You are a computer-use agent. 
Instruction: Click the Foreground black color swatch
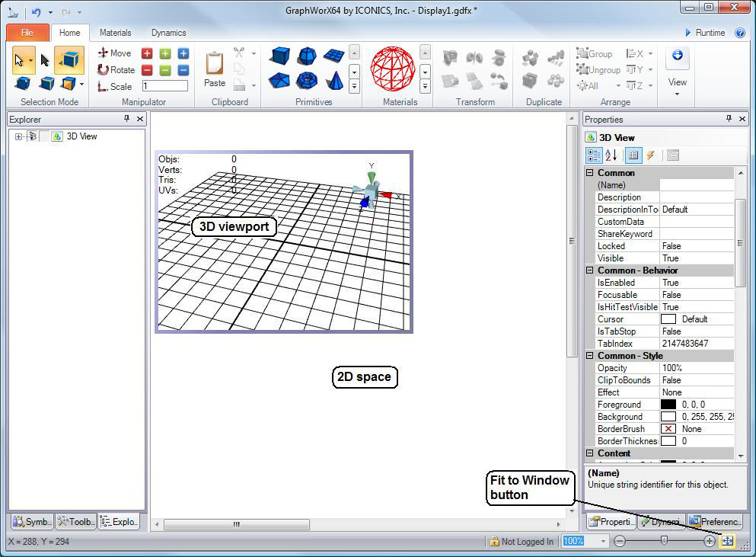click(x=668, y=405)
